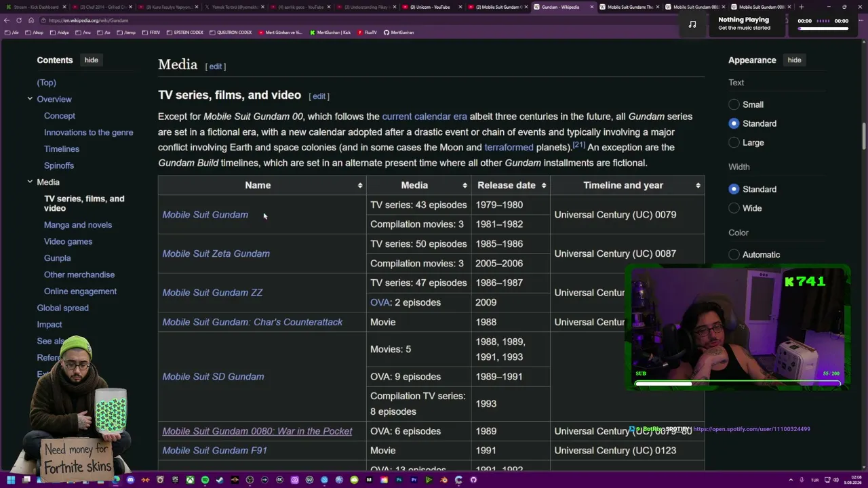Edit the 'TV series, films, and video' section
The height and width of the screenshot is (488, 868).
[319, 96]
